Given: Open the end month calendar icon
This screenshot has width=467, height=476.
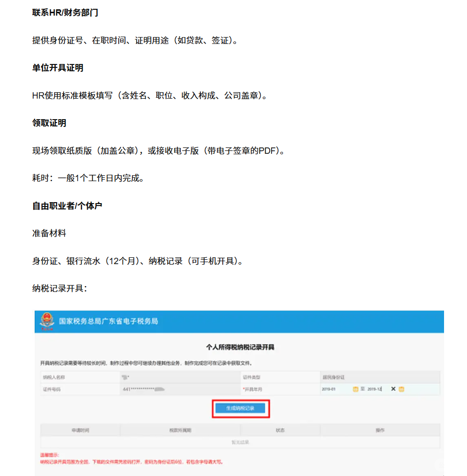Looking at the screenshot, I should pyautogui.click(x=402, y=389).
